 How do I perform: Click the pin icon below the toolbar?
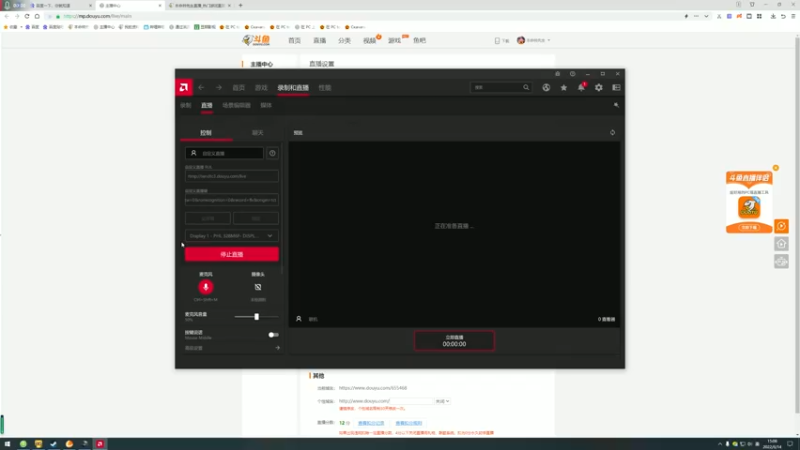click(x=616, y=105)
